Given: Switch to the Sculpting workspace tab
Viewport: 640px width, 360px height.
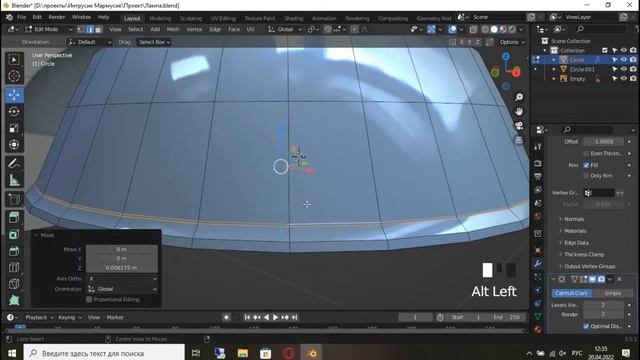Looking at the screenshot, I should (191, 18).
